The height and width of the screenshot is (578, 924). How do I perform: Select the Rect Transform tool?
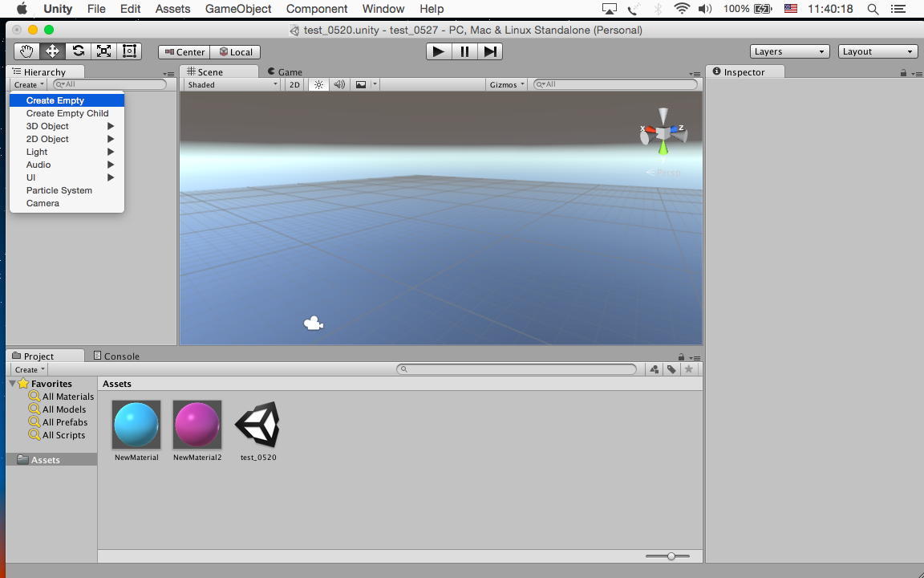click(129, 51)
